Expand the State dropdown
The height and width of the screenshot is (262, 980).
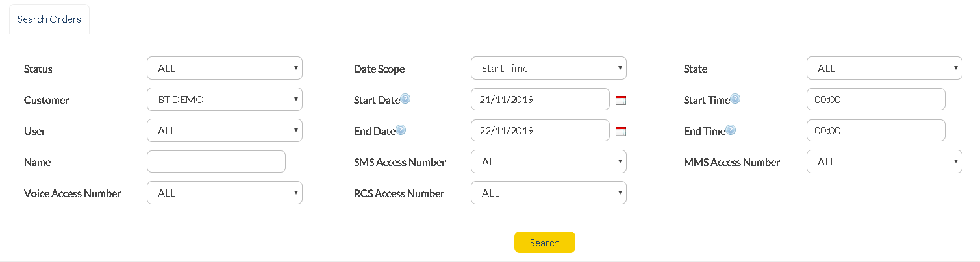884,69
